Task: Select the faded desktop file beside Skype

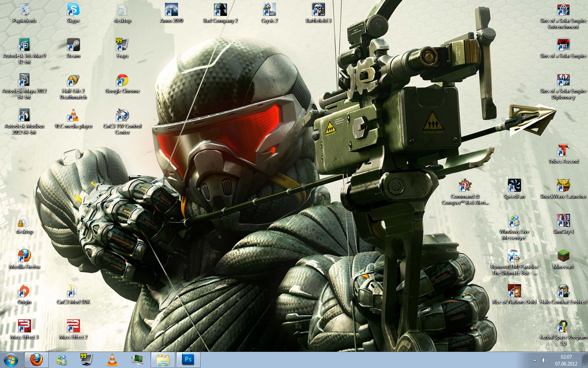Action: (122, 13)
